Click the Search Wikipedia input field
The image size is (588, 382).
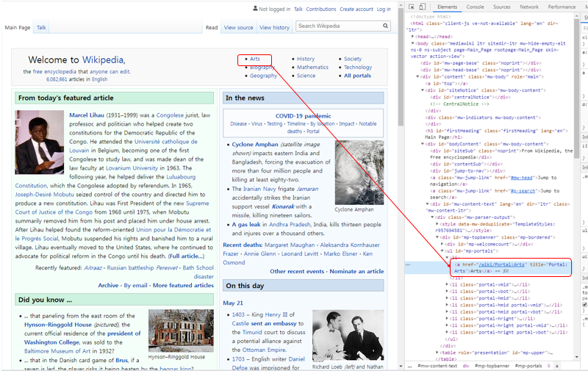point(339,26)
